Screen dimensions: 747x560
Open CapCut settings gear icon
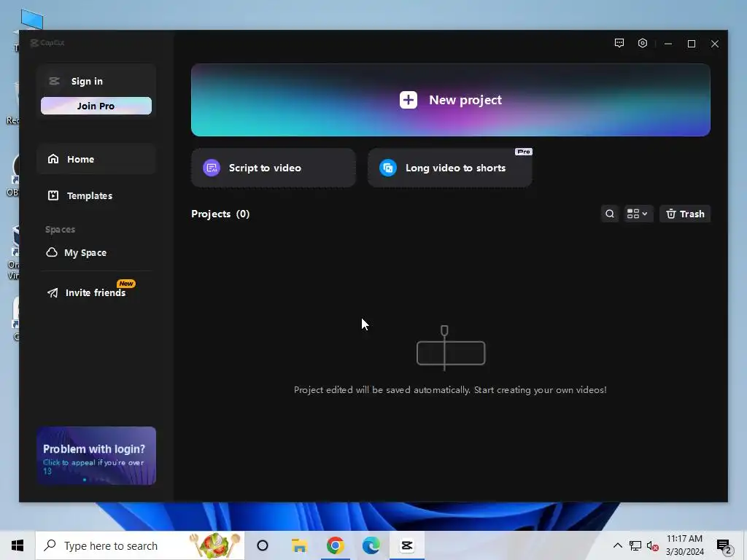[x=642, y=43]
